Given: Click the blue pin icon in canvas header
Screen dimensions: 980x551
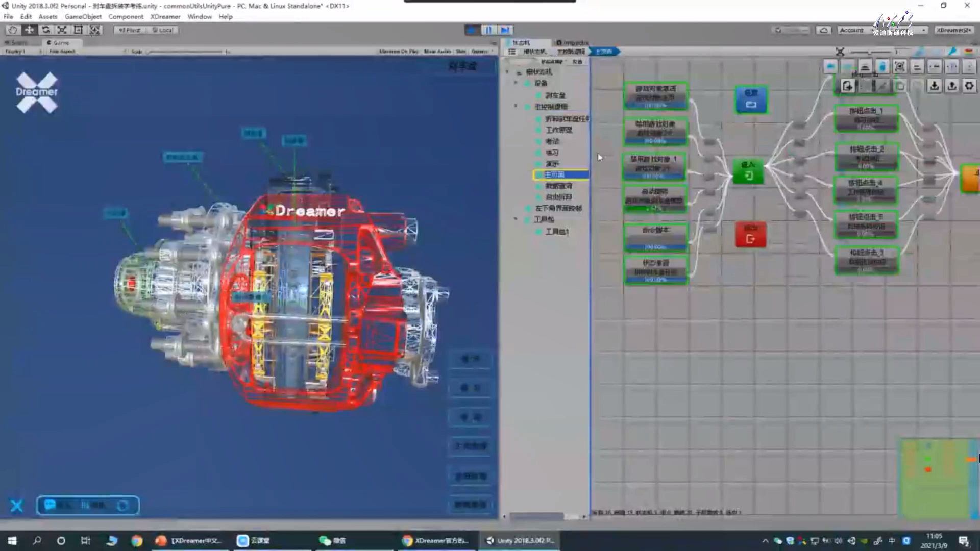Looking at the screenshot, I should [952, 52].
